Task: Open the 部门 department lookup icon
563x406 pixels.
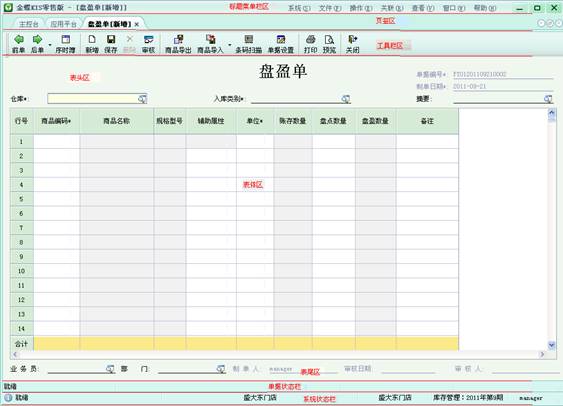Action: [x=221, y=369]
